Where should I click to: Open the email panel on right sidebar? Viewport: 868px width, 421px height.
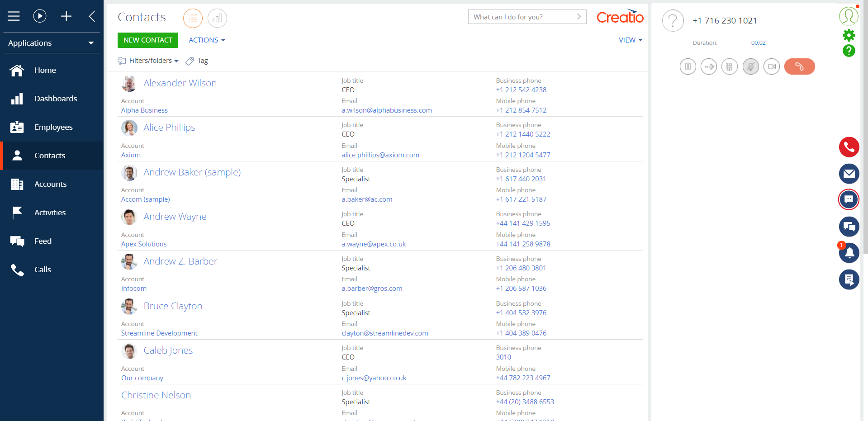[x=849, y=174]
